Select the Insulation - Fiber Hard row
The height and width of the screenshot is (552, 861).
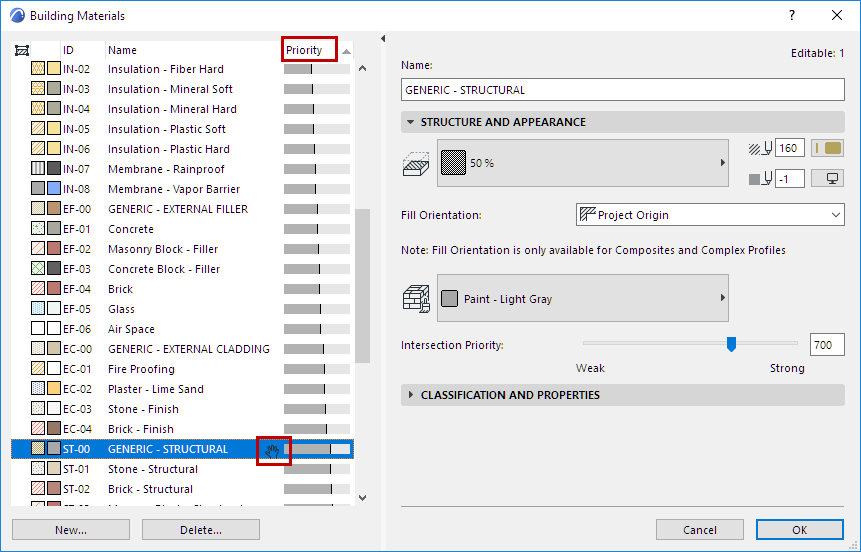pyautogui.click(x=182, y=69)
